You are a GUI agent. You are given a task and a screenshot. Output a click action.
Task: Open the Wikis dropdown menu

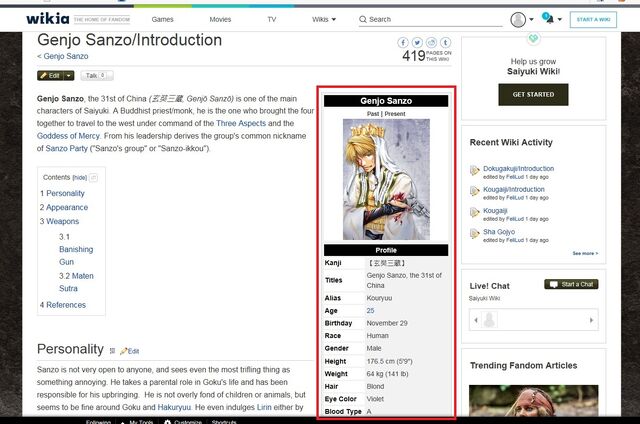pos(324,19)
